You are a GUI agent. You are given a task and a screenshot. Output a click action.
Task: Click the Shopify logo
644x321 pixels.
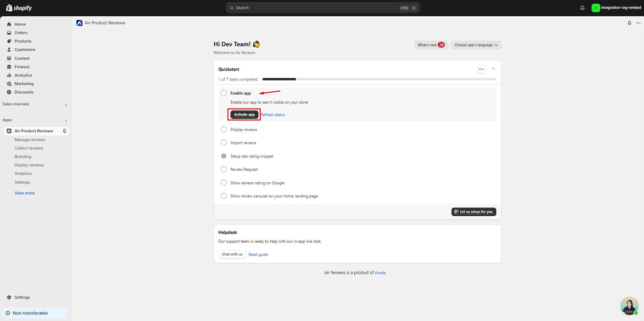pos(19,8)
